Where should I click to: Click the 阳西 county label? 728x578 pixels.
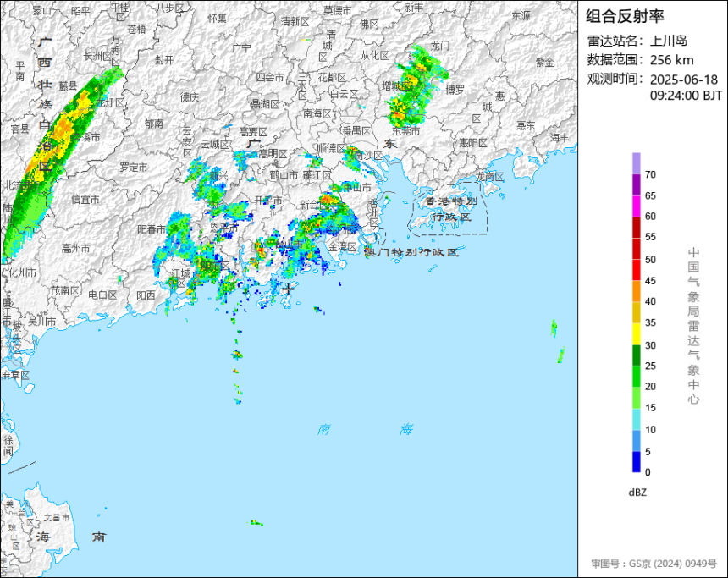[146, 295]
